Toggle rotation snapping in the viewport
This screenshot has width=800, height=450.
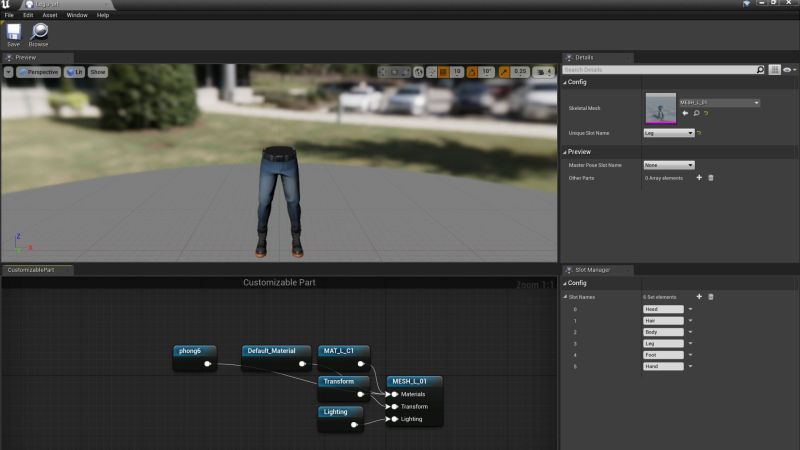(472, 72)
